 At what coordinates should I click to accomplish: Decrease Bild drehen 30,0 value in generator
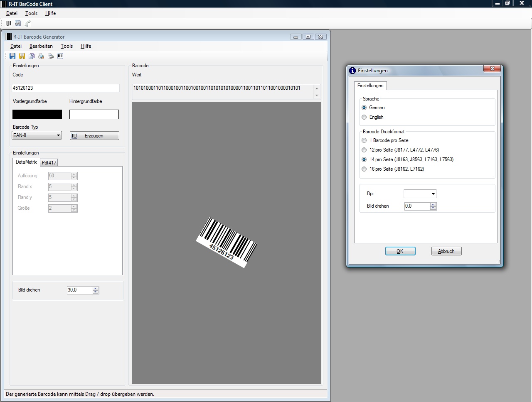(x=96, y=292)
